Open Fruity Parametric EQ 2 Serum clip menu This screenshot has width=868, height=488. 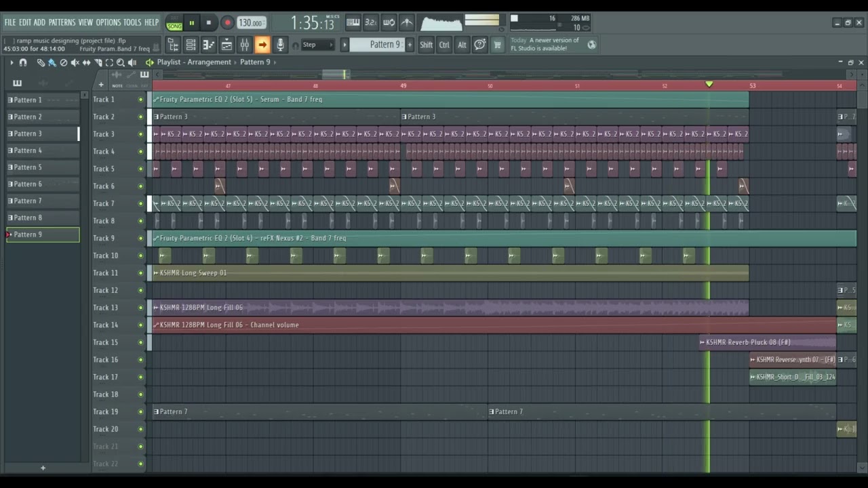tap(156, 100)
